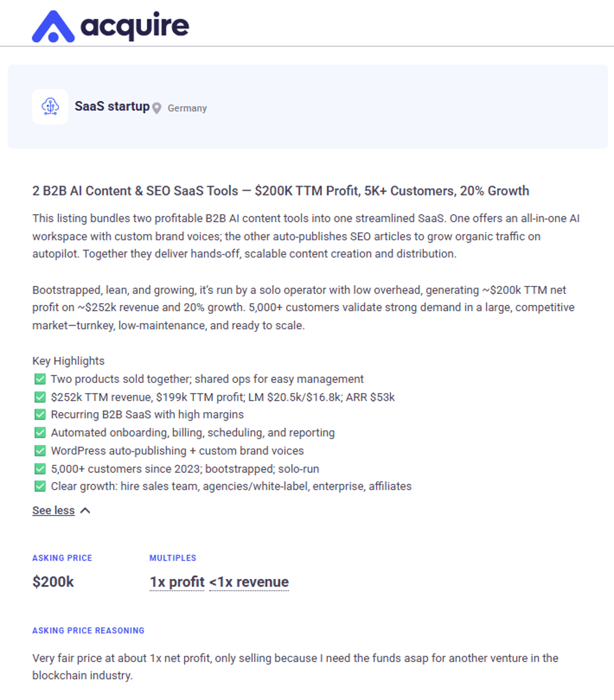Viewport: 614px width, 700px height.
Task: Click the "Germany" location text
Action: (x=187, y=108)
